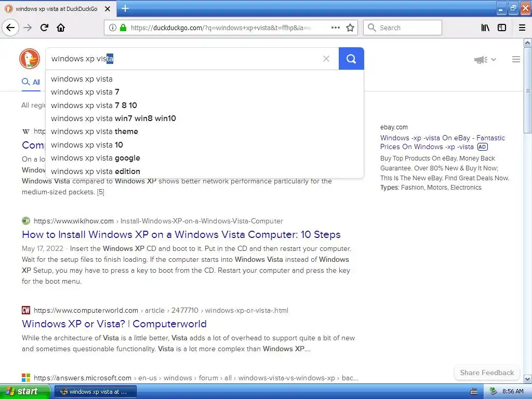Click the page scrollbar down arrow
The image size is (532, 399).
click(x=528, y=379)
